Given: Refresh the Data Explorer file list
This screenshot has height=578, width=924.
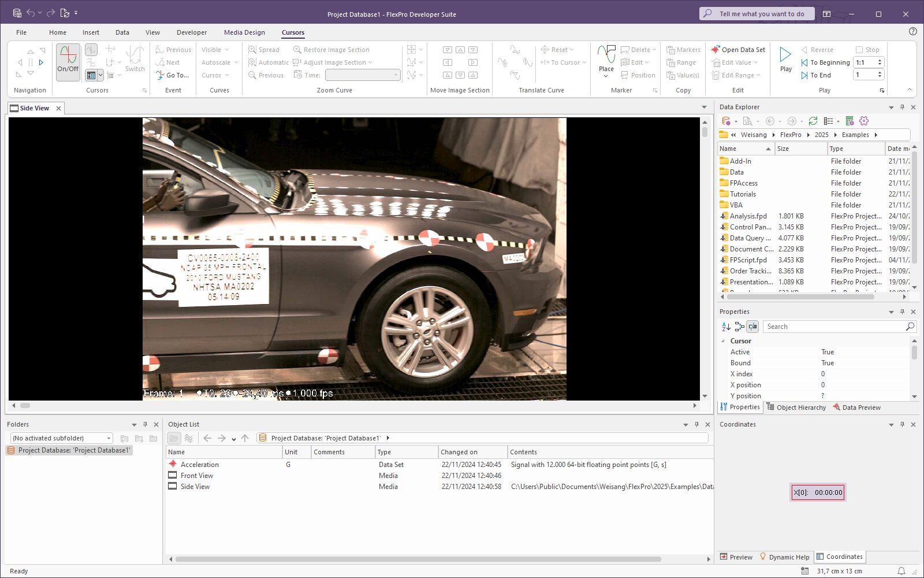Looking at the screenshot, I should point(813,121).
